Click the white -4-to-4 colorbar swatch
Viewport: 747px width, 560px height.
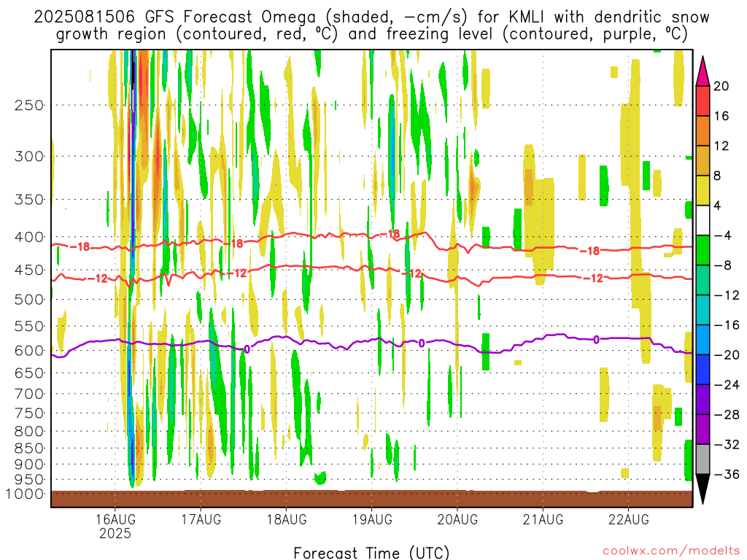click(x=703, y=220)
